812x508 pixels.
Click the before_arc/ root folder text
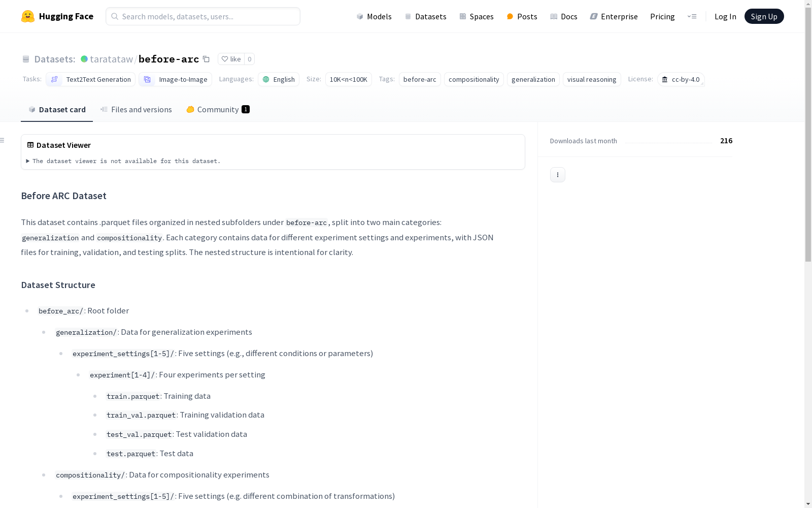pos(84,311)
